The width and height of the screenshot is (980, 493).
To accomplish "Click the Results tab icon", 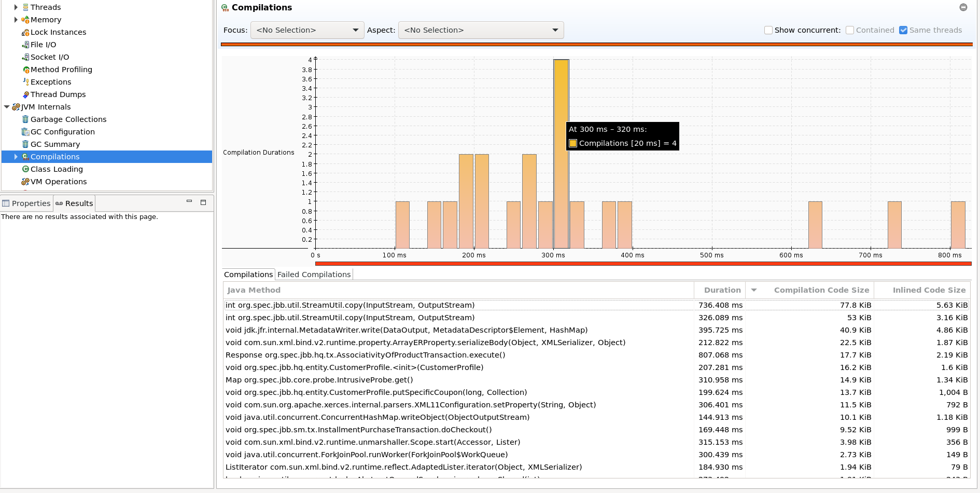I will pyautogui.click(x=59, y=203).
